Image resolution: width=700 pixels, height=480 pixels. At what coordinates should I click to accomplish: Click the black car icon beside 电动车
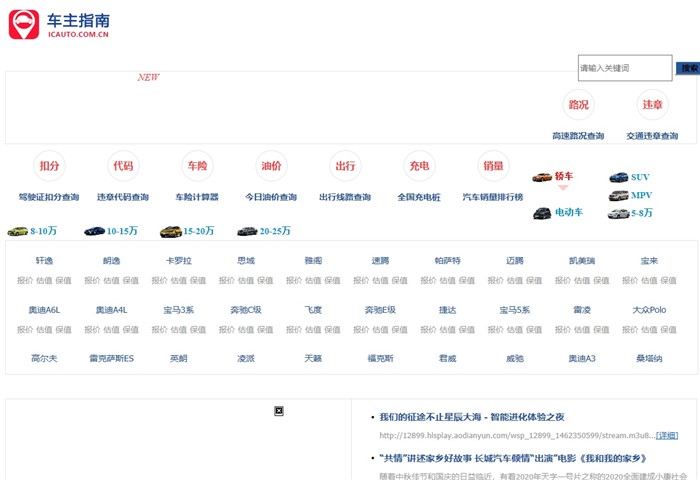542,213
